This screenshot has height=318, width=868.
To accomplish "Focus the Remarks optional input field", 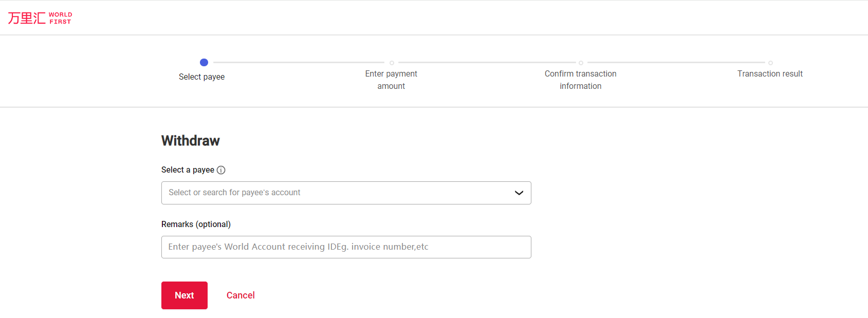I will point(346,247).
